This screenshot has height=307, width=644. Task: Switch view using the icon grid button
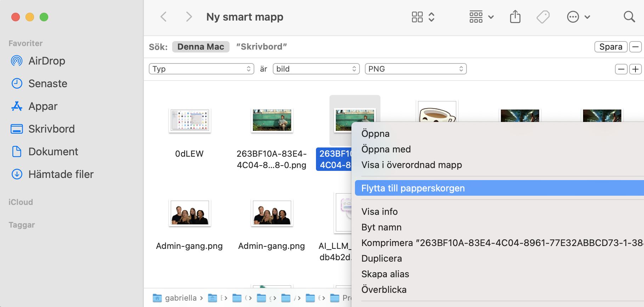pyautogui.click(x=423, y=17)
